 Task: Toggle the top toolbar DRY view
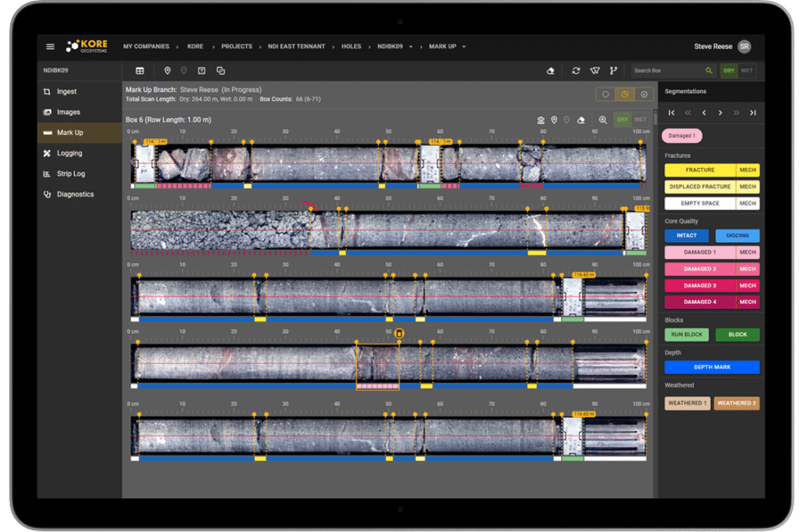coord(729,70)
